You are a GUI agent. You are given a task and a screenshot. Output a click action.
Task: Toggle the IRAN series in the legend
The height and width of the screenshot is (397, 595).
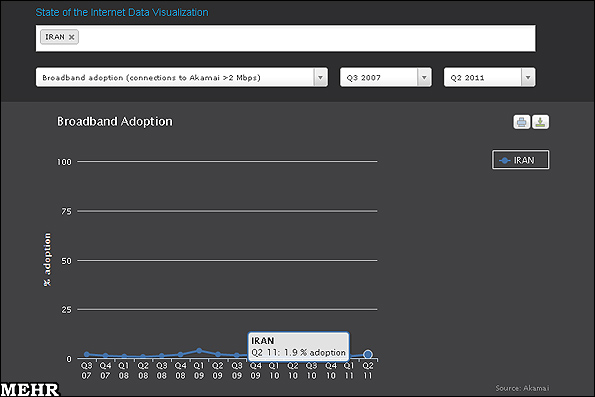coord(520,160)
